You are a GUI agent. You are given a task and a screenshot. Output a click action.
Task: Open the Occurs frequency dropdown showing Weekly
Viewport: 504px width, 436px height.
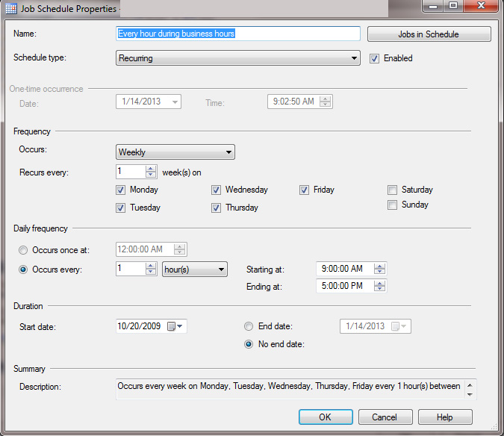(x=175, y=152)
